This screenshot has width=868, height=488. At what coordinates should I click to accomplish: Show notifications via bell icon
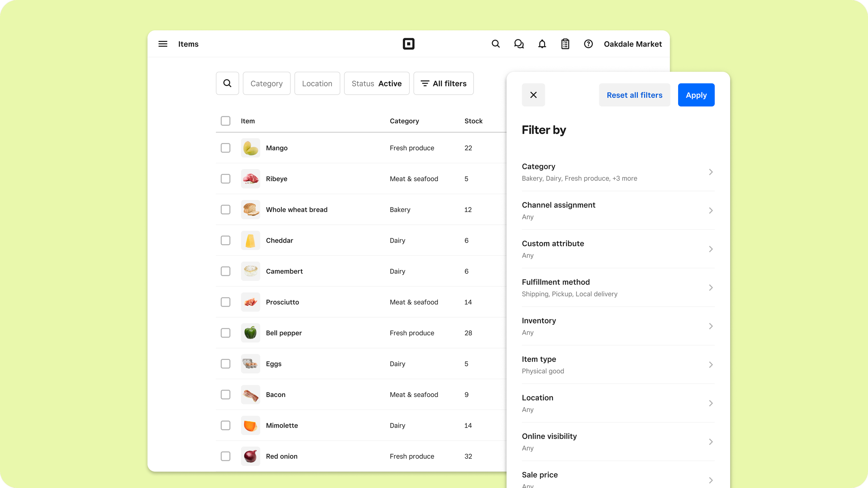click(542, 44)
